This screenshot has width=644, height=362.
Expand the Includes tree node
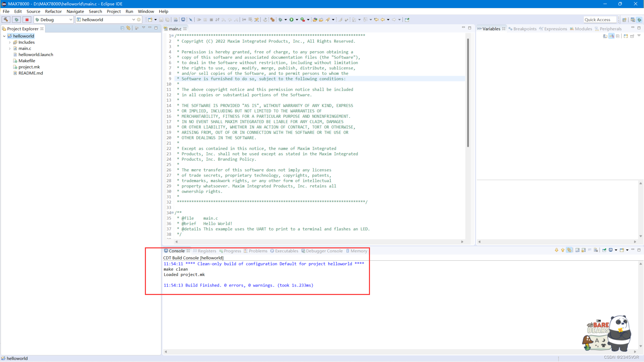pos(9,42)
